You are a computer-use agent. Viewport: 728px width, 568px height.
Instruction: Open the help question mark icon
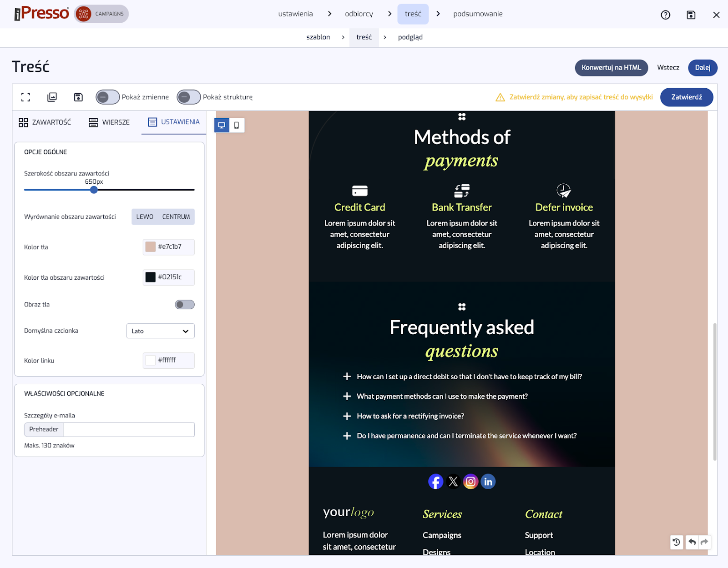665,15
